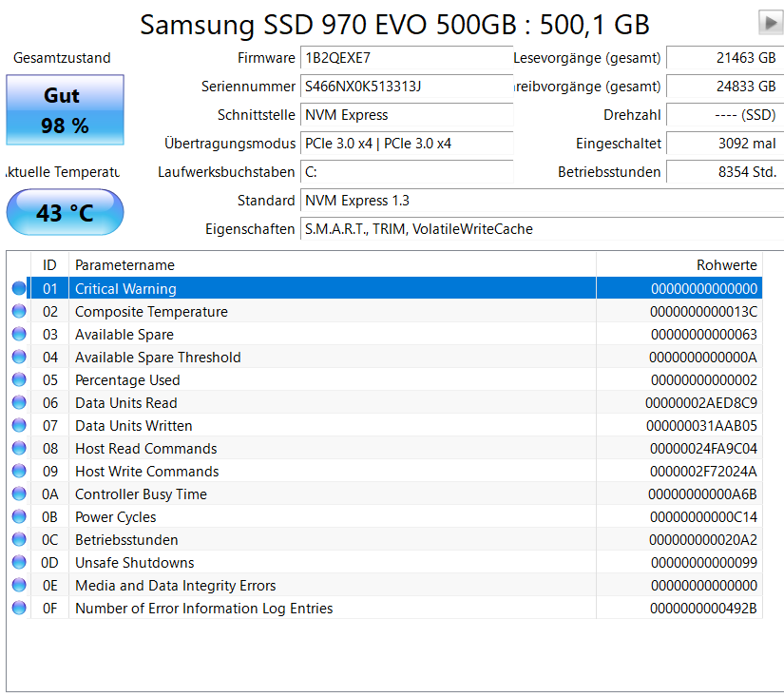This screenshot has height=697, width=784.
Task: Click raw value 0000002F72024A
Action: [x=703, y=472]
